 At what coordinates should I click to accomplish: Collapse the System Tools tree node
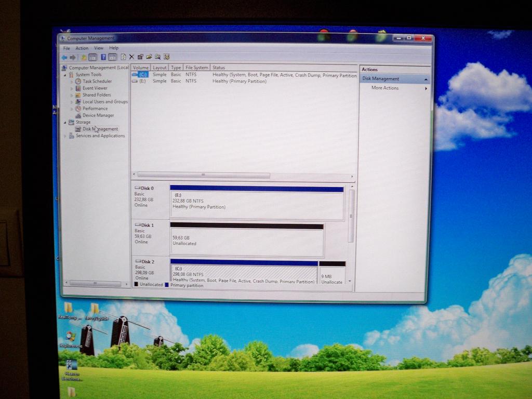pyautogui.click(x=65, y=75)
